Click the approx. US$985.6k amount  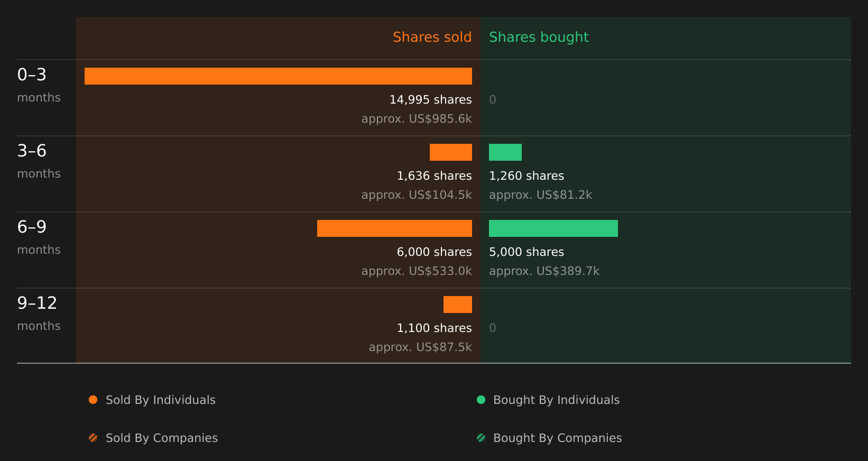coord(417,119)
